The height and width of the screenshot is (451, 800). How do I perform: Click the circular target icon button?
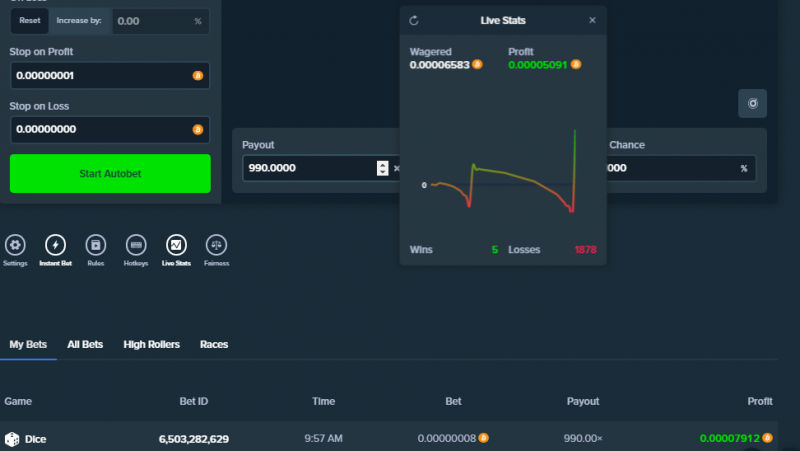[753, 104]
